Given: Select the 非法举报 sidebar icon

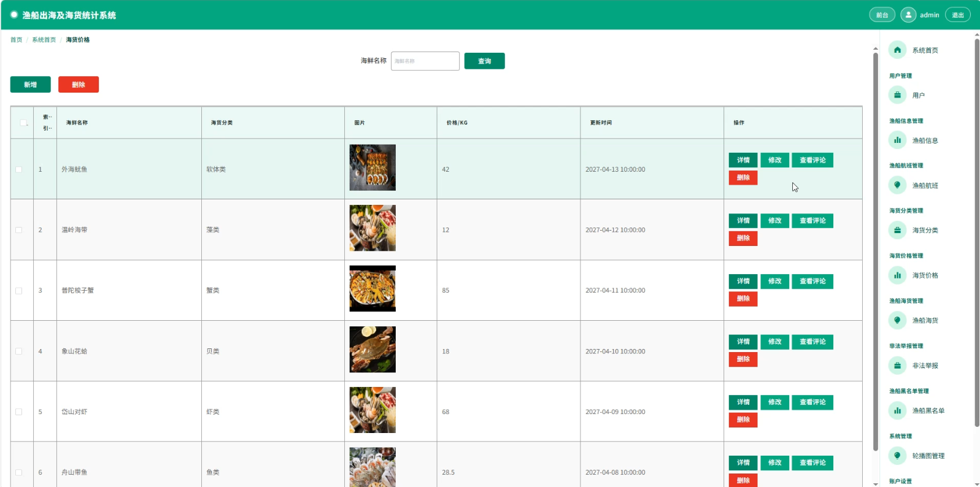Looking at the screenshot, I should coord(897,366).
